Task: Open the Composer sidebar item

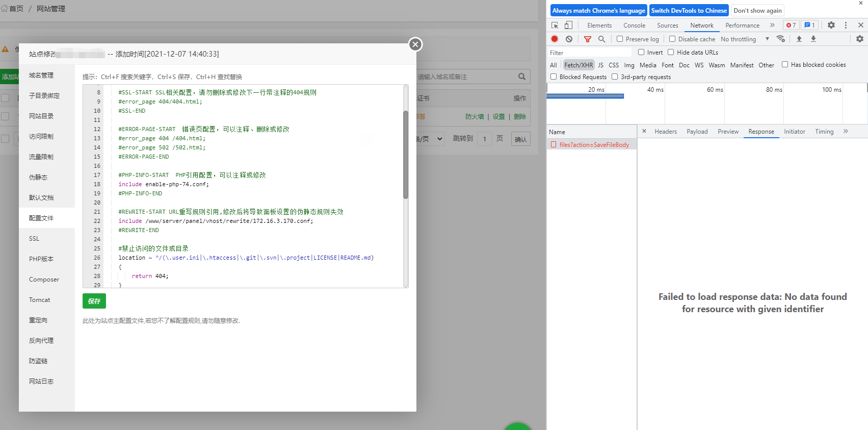Action: click(x=47, y=279)
